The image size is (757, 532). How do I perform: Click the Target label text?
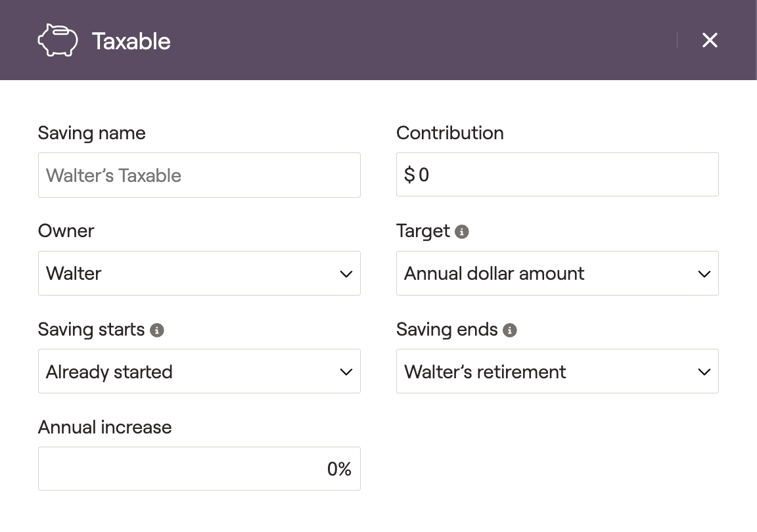point(423,231)
